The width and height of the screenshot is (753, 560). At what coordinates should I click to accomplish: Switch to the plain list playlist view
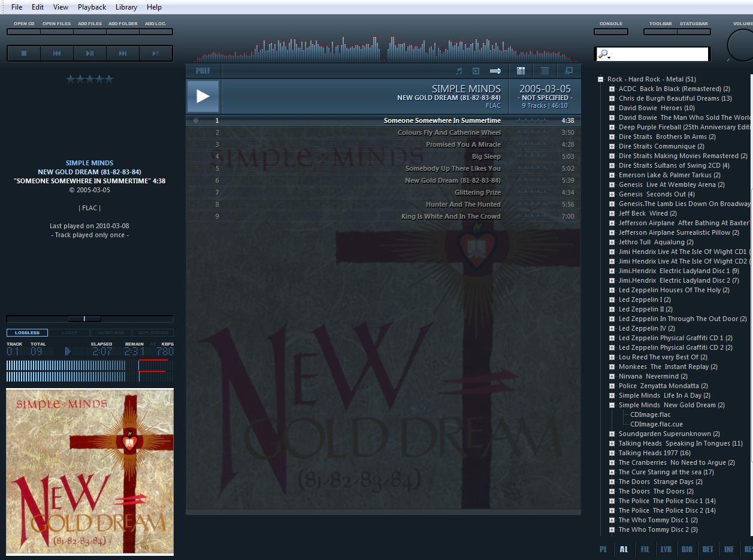point(545,71)
